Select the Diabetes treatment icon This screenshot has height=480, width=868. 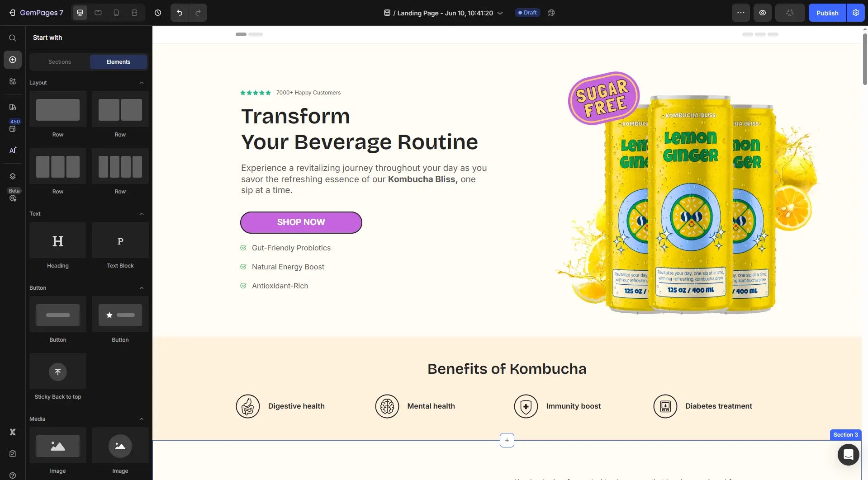[x=665, y=406]
